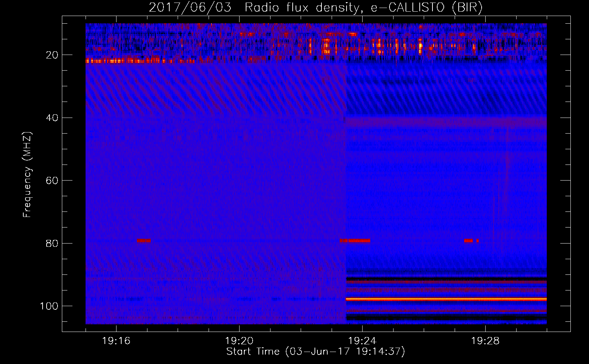
Task: Click the time tick label "19:20"
Action: pyautogui.click(x=239, y=341)
